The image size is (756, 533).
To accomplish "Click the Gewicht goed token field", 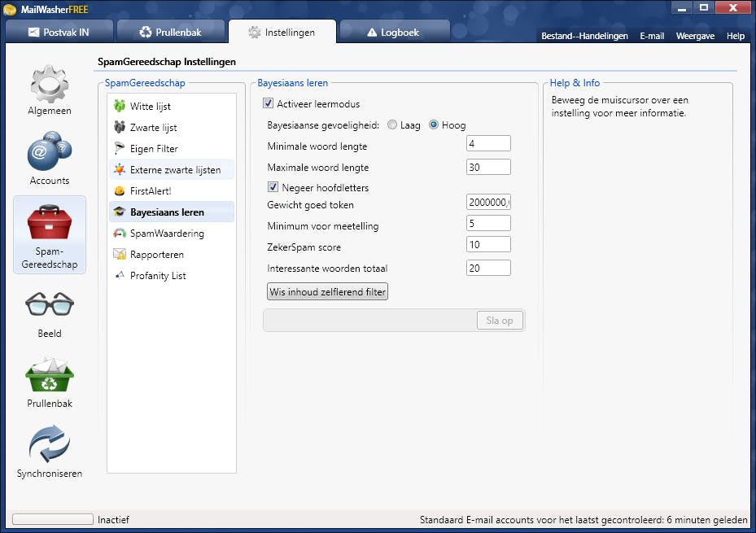I will pos(488,203).
